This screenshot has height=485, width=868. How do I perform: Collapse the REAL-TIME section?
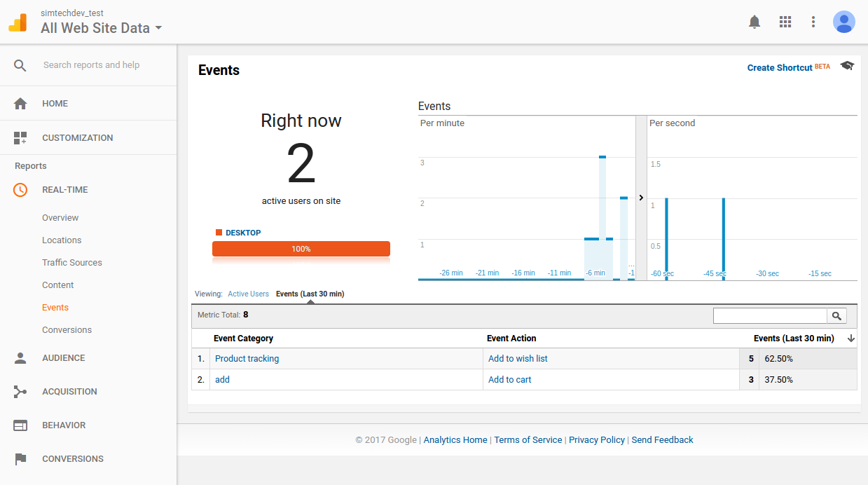[65, 190]
